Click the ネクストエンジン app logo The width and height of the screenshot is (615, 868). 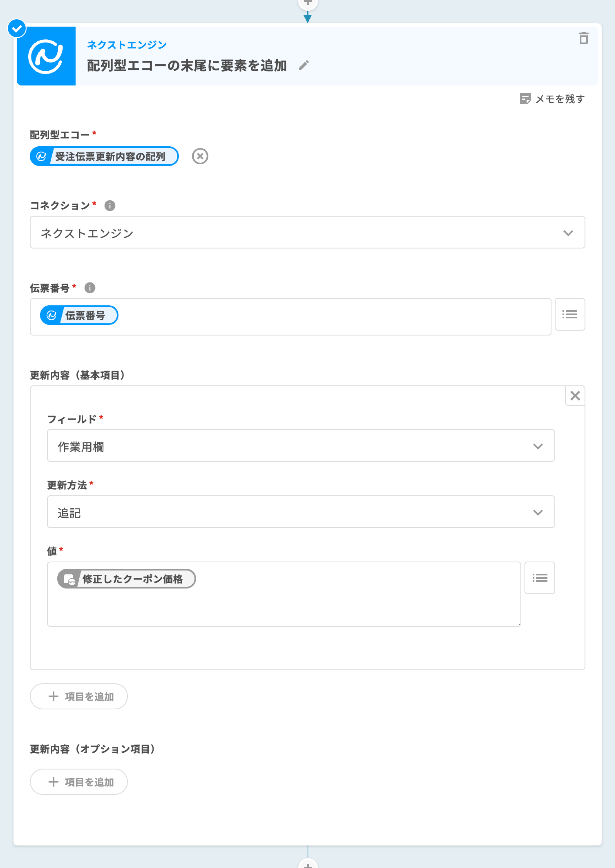tap(46, 56)
